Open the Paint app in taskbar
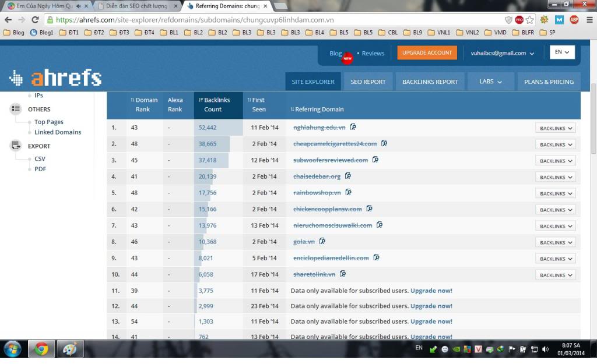 [70, 349]
